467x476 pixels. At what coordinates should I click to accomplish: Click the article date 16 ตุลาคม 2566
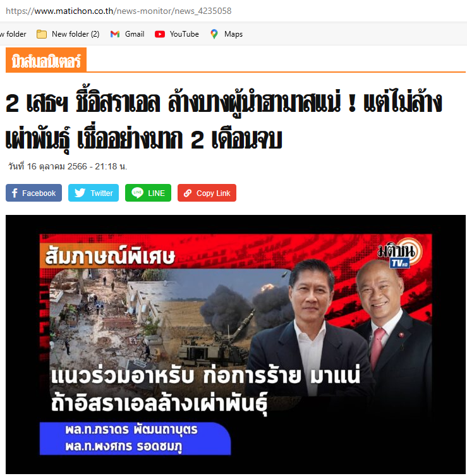[68, 166]
